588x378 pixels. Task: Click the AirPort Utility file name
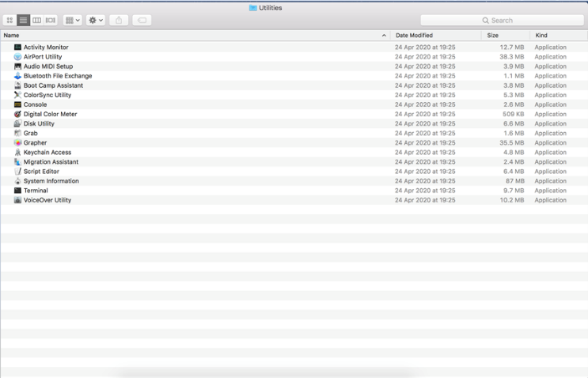pos(43,57)
